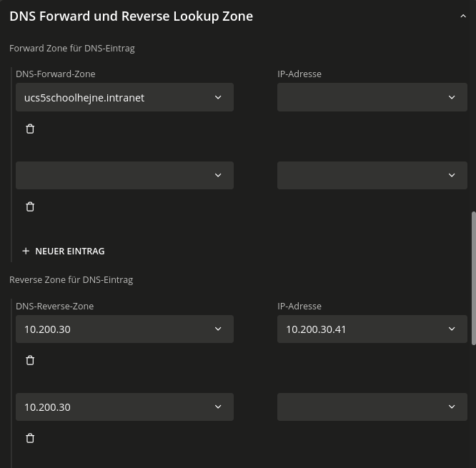Screen dimensions: 476x468
Task: Click the vertical scrollbar on the right
Action: tap(472, 277)
